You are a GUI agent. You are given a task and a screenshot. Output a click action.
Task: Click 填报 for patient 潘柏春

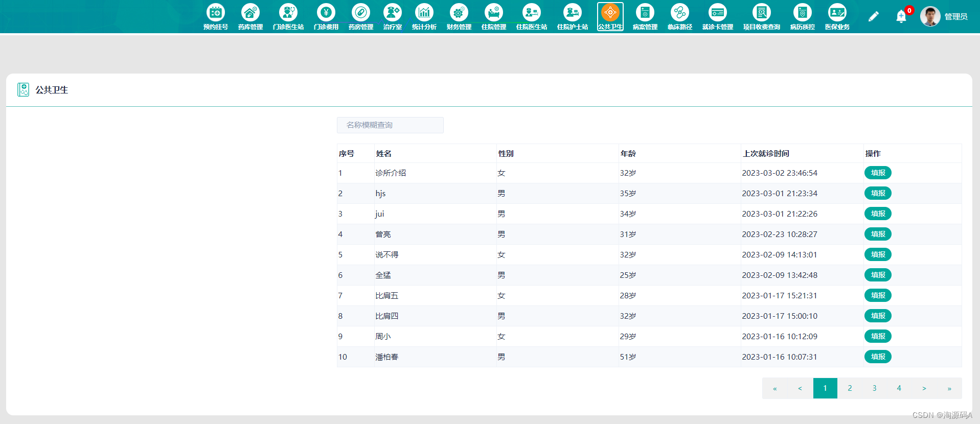pos(878,357)
